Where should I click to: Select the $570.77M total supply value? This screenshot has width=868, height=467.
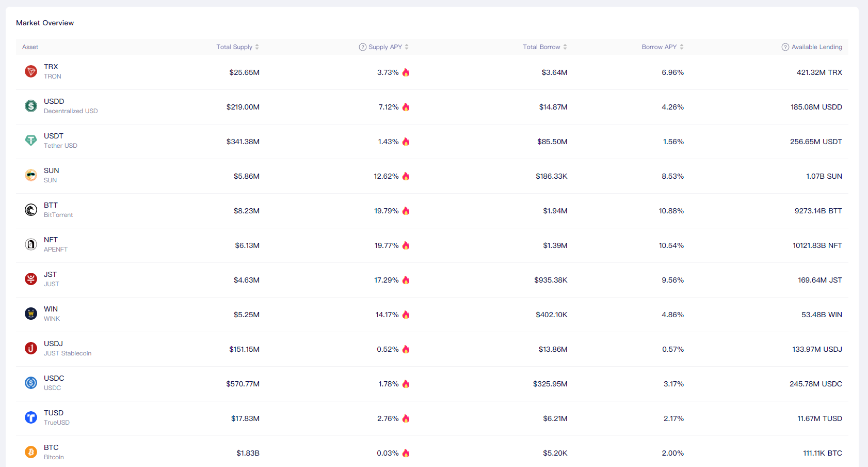(x=243, y=384)
